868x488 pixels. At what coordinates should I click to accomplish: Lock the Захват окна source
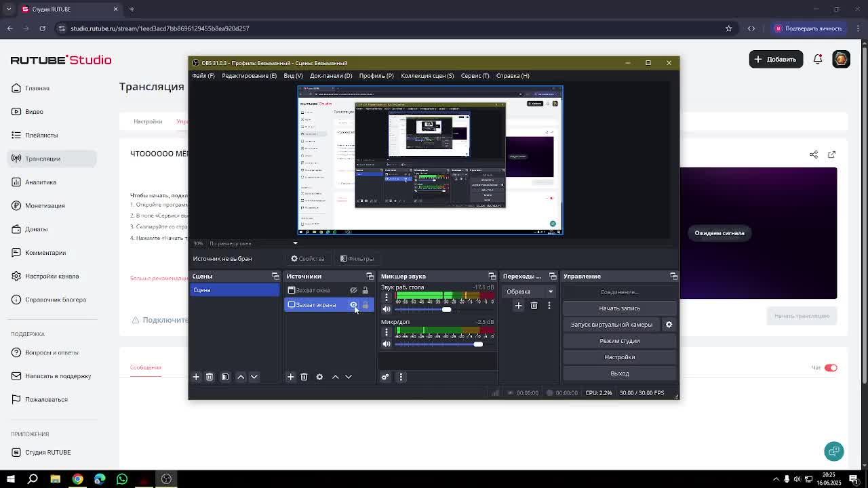tap(365, 290)
